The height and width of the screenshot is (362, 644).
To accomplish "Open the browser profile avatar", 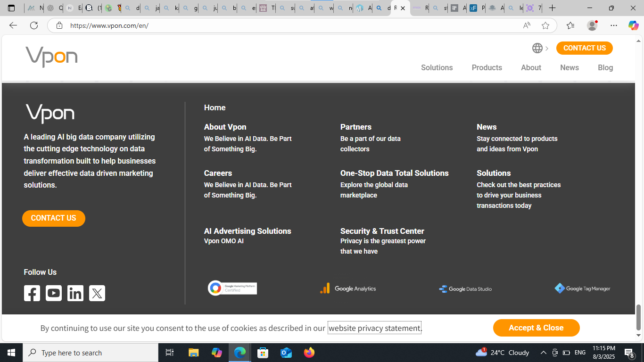I will tap(592, 25).
